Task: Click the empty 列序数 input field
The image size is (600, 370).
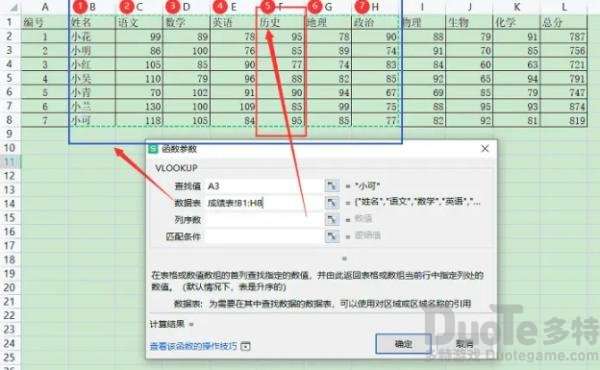Action: (263, 220)
